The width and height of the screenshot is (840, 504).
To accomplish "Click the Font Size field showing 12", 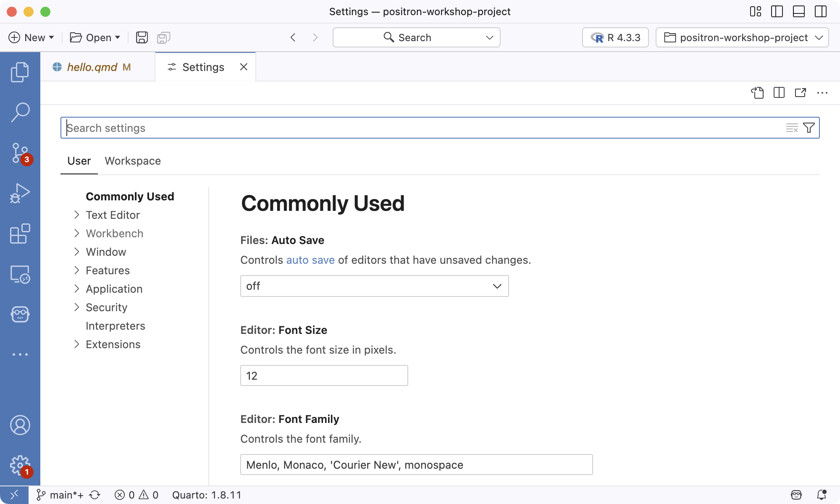I will click(324, 375).
